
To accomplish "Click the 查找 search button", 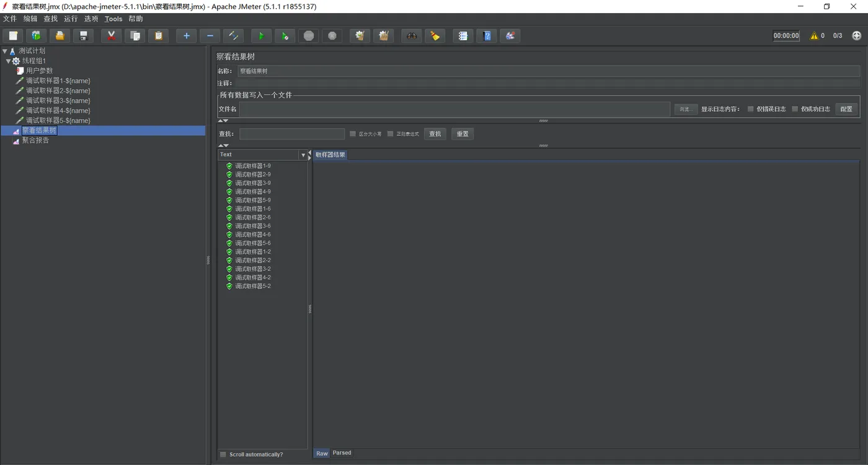I will point(435,134).
